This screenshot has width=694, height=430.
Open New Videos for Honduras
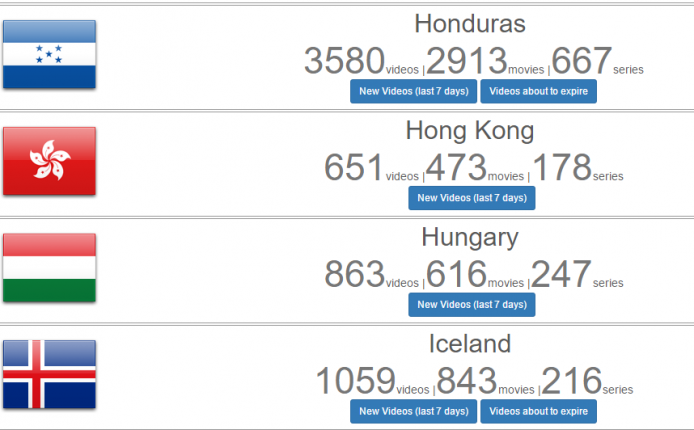pyautogui.click(x=413, y=91)
